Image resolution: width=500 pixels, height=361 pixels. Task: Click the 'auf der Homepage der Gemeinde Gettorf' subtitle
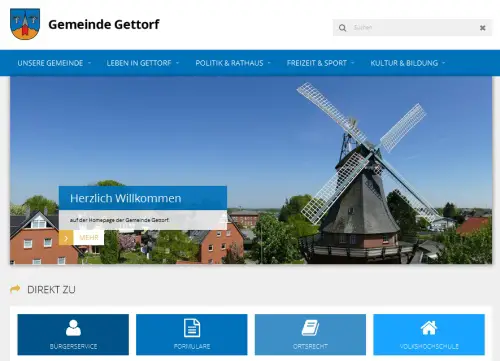(x=119, y=220)
